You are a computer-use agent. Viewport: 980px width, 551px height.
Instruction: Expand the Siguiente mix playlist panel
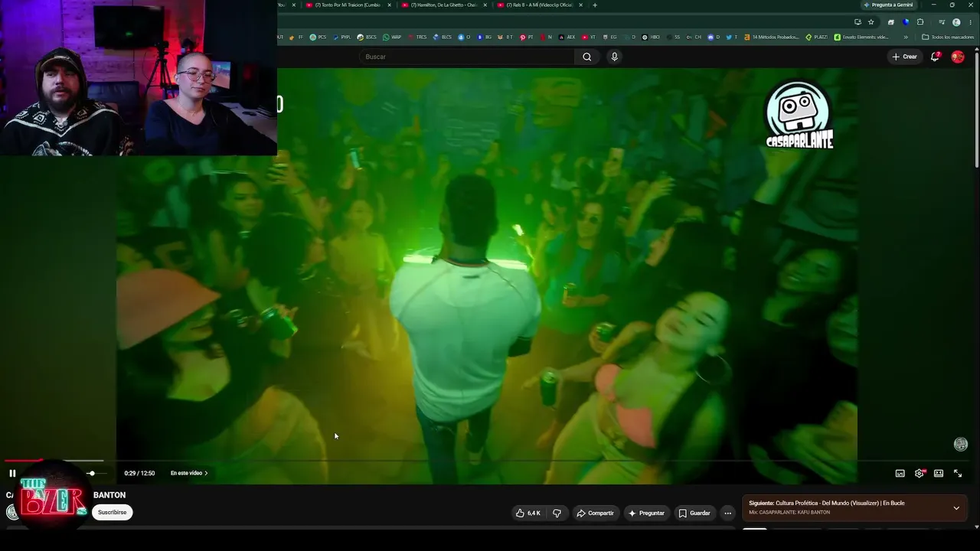pyautogui.click(x=956, y=507)
